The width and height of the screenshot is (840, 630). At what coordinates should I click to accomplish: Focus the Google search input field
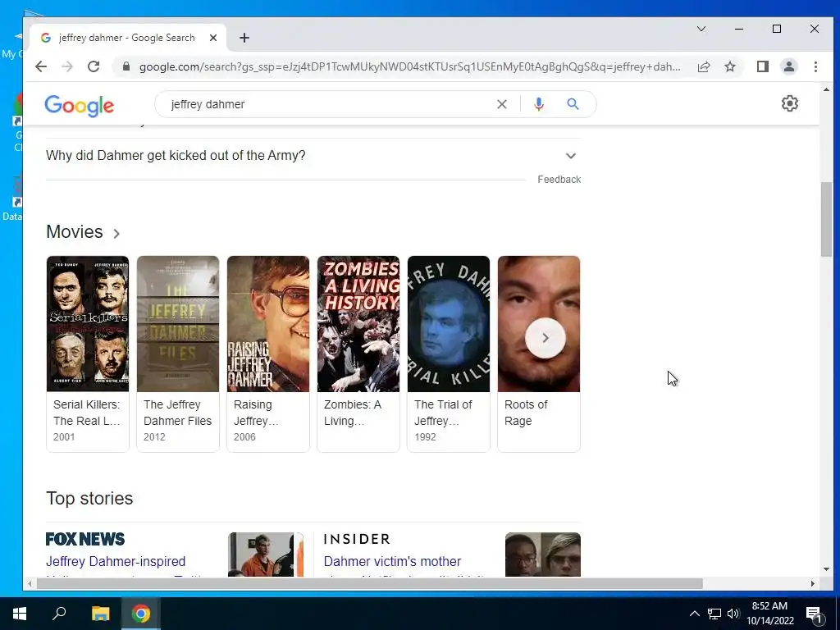[326, 104]
